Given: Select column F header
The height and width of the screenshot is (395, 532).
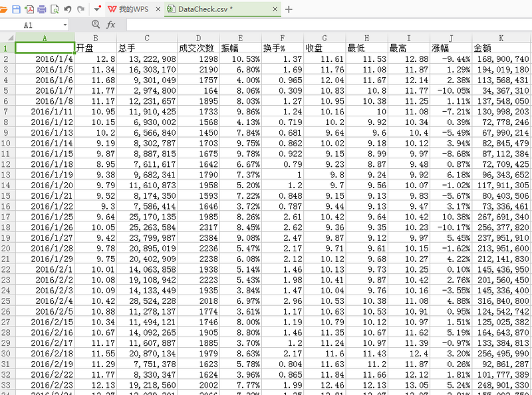Looking at the screenshot, I should (x=283, y=38).
